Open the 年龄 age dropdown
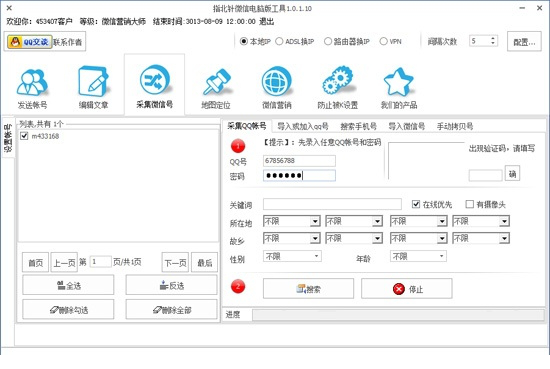 click(x=418, y=256)
